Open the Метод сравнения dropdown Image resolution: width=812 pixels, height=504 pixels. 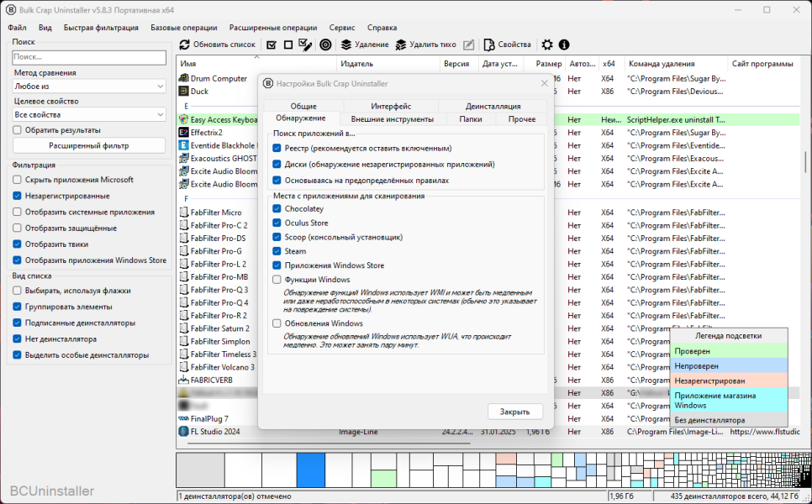pos(89,87)
